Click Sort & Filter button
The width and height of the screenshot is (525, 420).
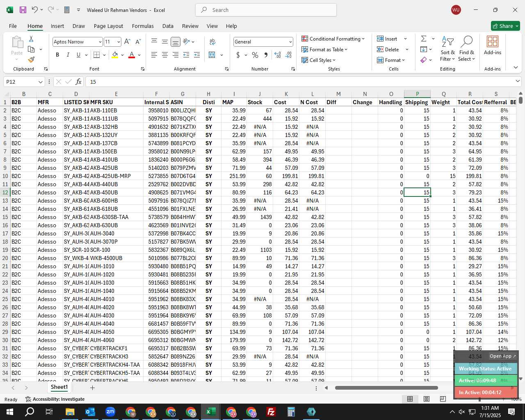(447, 48)
